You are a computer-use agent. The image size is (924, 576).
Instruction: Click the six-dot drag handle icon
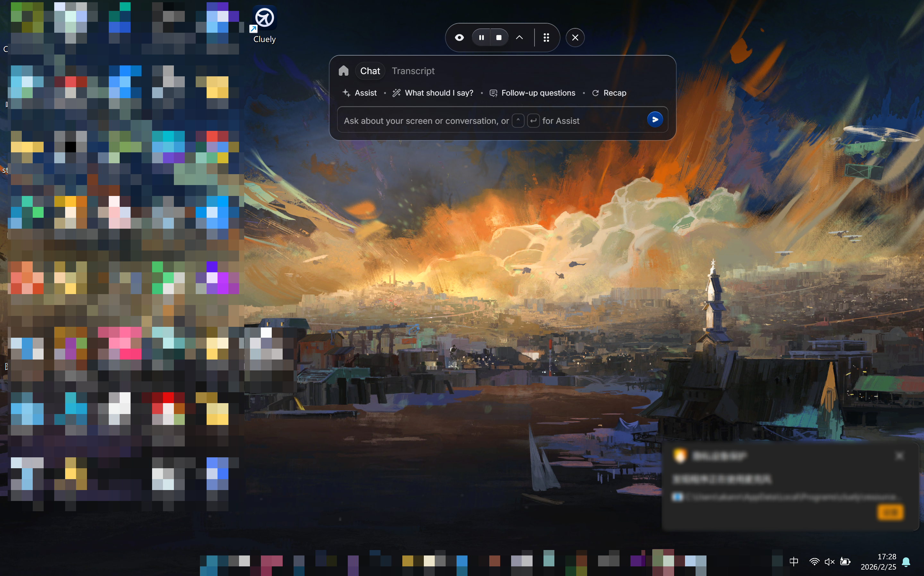[x=546, y=37]
